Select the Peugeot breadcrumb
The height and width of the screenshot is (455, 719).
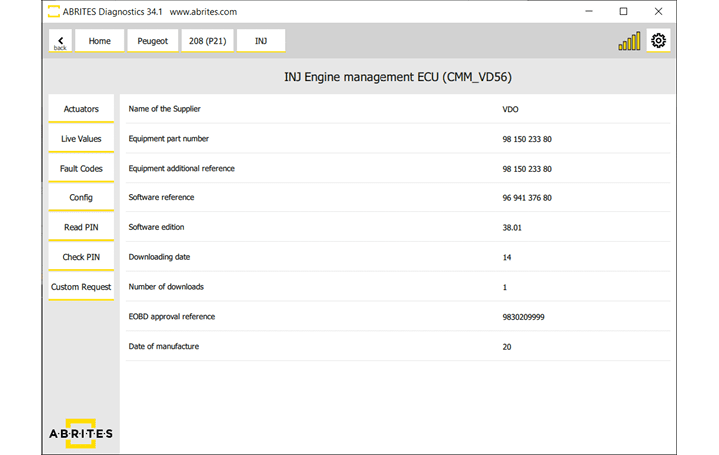click(152, 41)
